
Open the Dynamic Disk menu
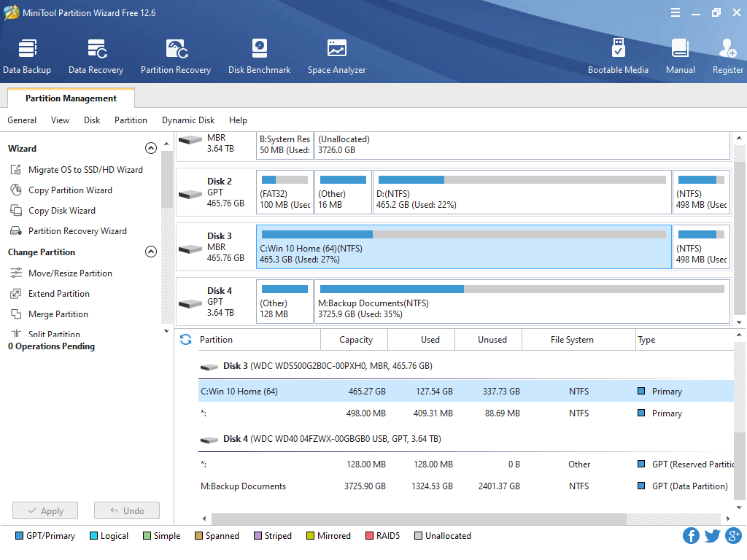point(188,120)
